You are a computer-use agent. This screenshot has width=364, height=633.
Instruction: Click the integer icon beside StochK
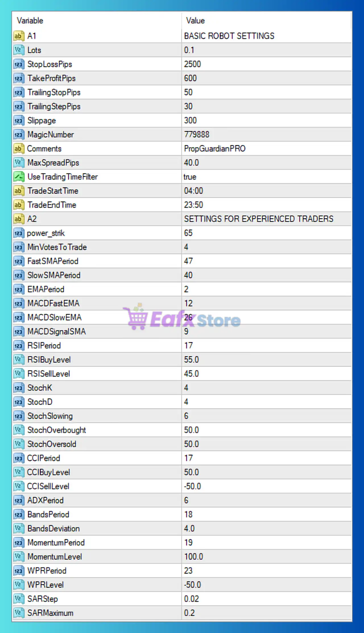tap(18, 388)
